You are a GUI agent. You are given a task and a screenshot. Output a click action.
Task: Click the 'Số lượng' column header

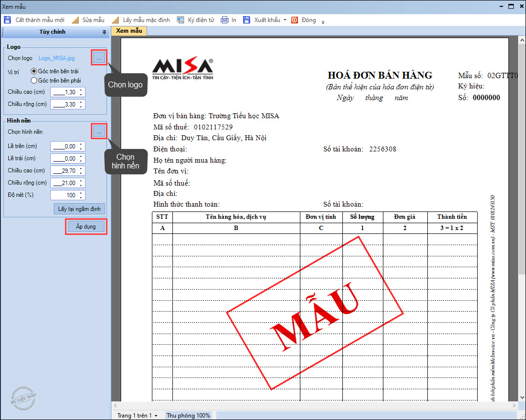[x=362, y=217]
